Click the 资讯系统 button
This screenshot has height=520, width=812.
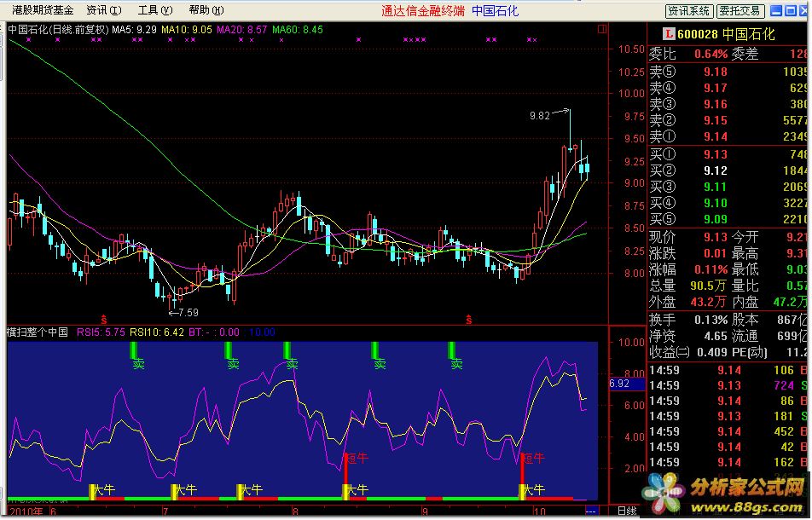click(689, 11)
